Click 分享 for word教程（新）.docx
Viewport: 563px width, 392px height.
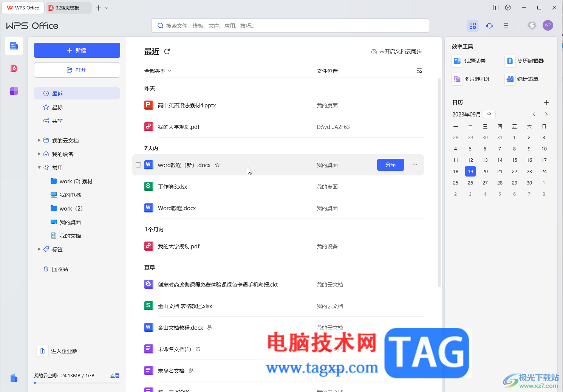point(391,165)
